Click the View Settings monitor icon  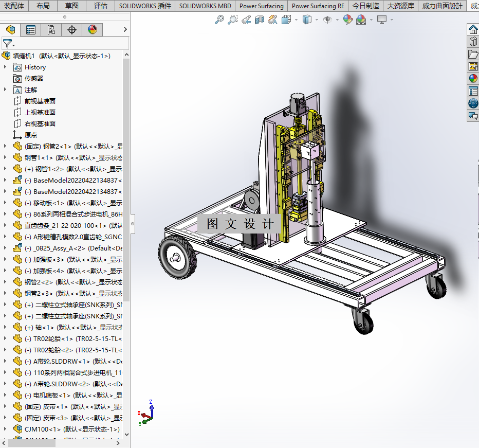382,20
